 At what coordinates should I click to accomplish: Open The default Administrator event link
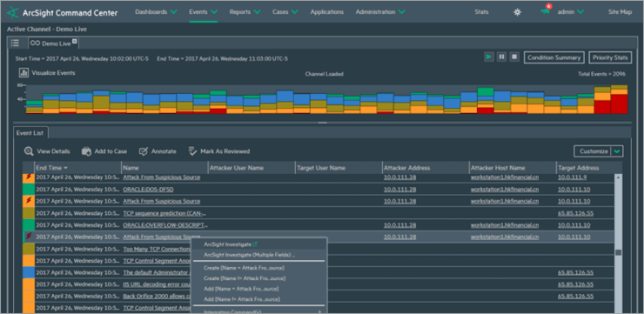(x=157, y=272)
